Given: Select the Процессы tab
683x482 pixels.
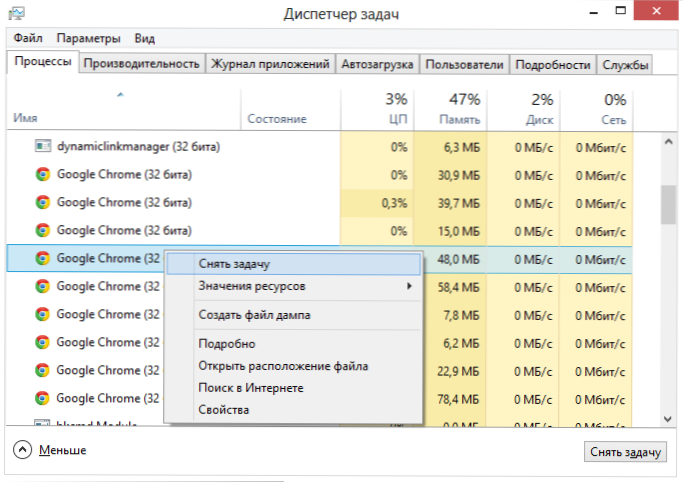Looking at the screenshot, I should click(43, 62).
